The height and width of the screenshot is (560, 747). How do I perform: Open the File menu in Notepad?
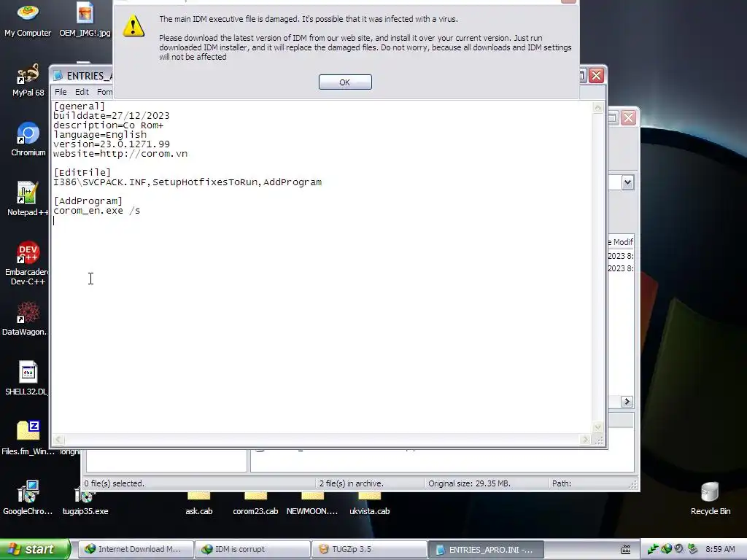point(61,92)
